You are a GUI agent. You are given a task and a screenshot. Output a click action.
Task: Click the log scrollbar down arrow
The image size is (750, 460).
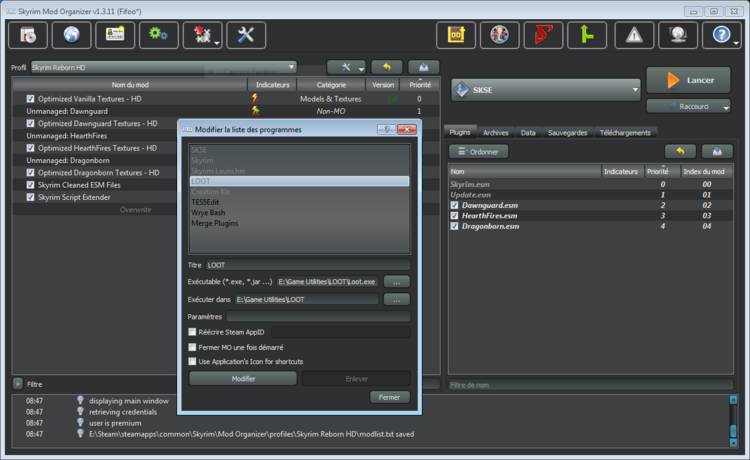coord(733,443)
